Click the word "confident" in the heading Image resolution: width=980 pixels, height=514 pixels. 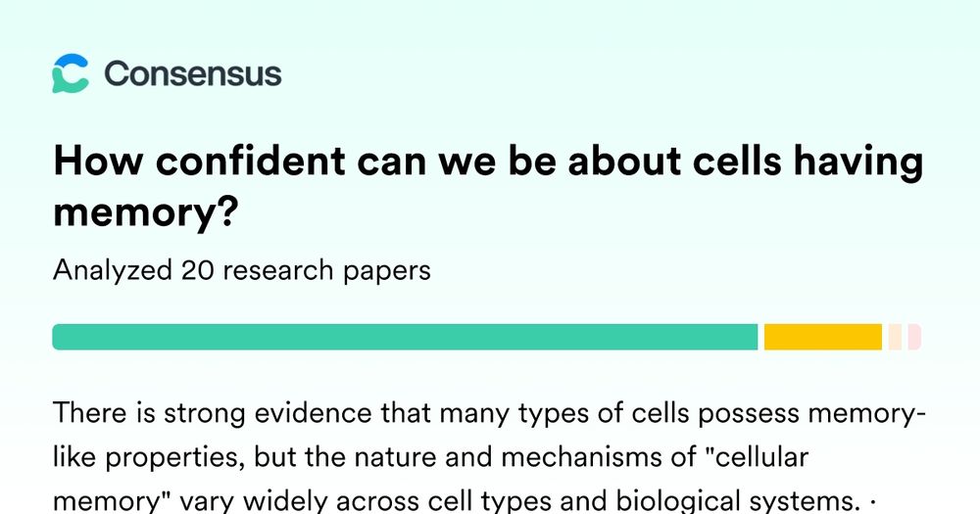(x=250, y=162)
